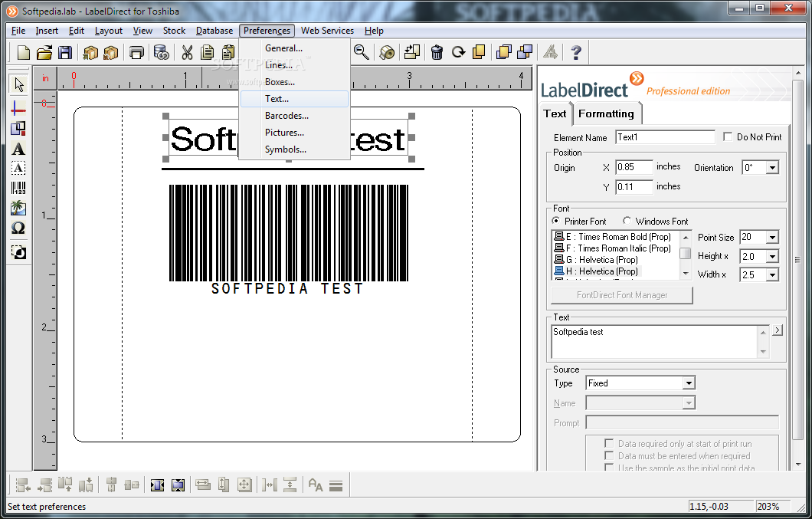Save the label with the floppy disk icon
This screenshot has width=812, height=519.
[x=65, y=52]
